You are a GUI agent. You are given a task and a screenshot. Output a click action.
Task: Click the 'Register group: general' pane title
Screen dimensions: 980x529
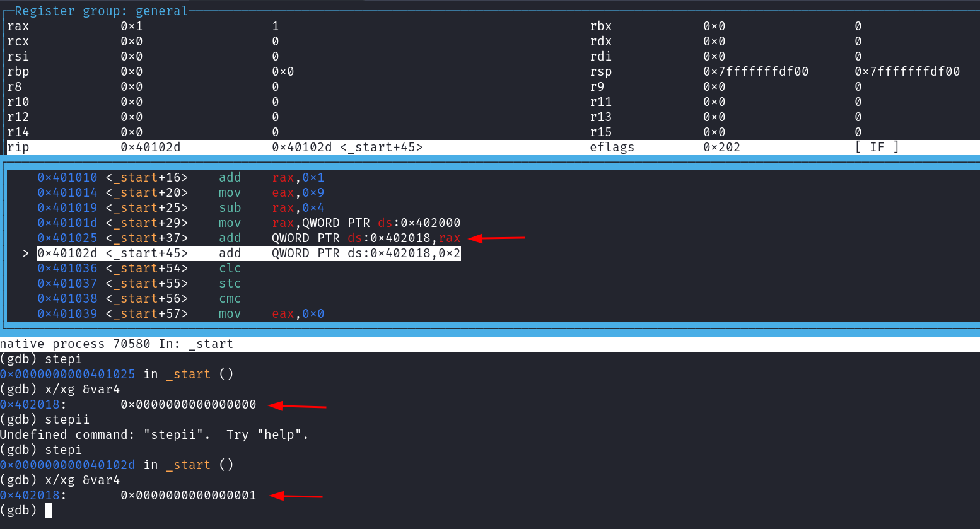tap(101, 11)
